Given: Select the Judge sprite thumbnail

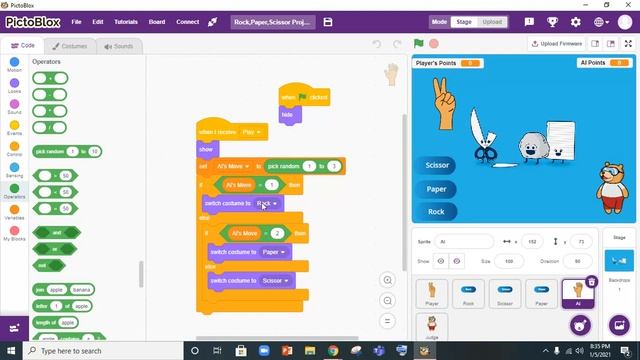Looking at the screenshot, I should (x=432, y=327).
